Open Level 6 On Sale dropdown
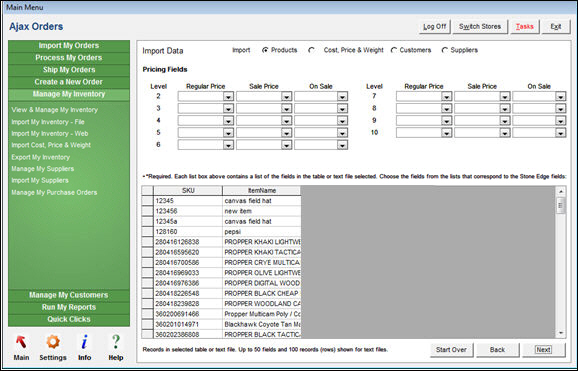This screenshot has height=371, width=578. coord(342,145)
